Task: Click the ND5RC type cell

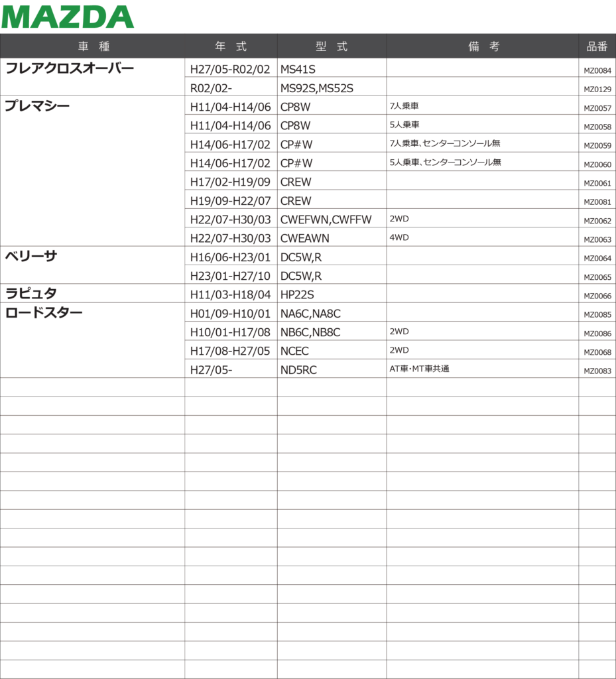Action: click(298, 370)
